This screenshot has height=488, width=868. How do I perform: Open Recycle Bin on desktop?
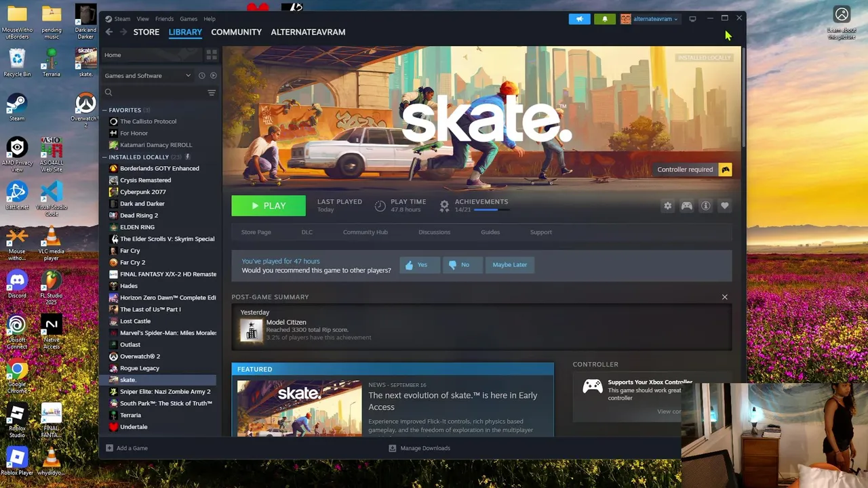[17, 64]
